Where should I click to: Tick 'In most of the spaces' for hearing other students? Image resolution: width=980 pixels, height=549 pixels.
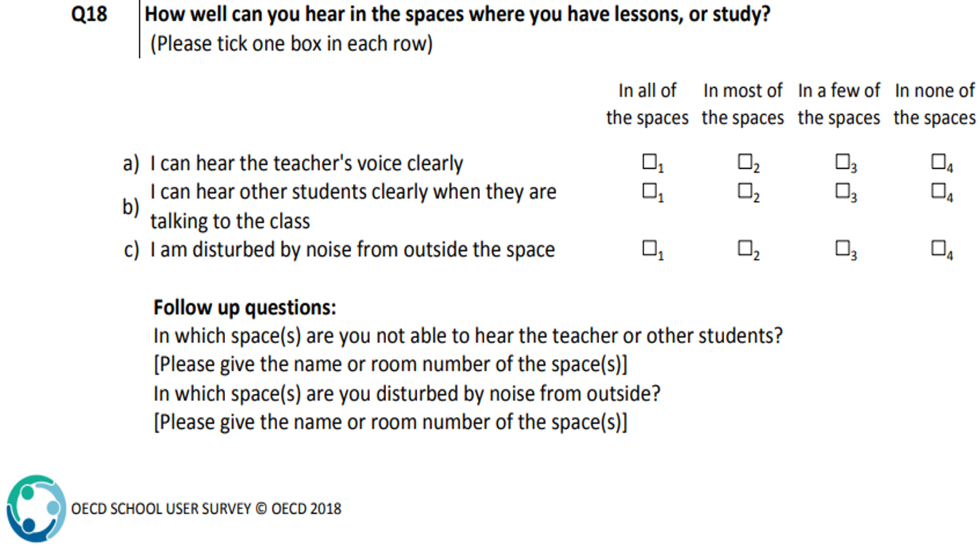(745, 190)
